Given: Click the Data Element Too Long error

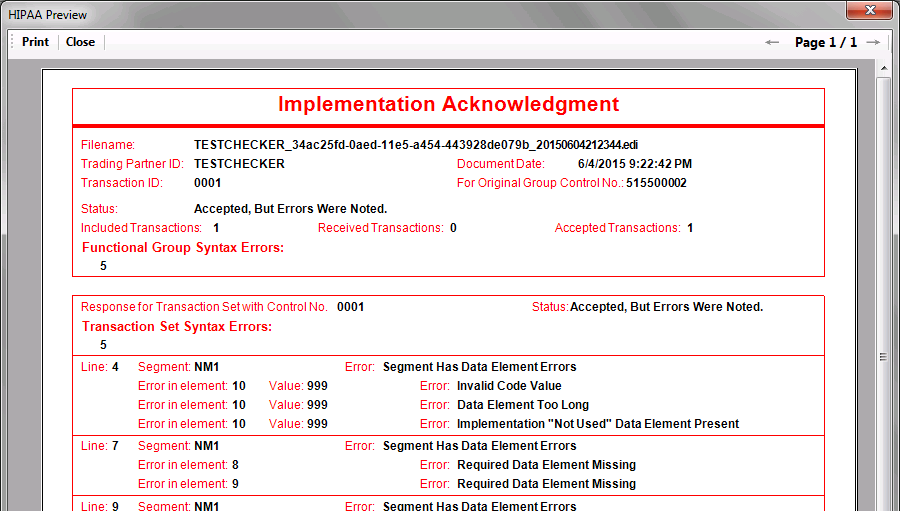Looking at the screenshot, I should click(523, 405).
